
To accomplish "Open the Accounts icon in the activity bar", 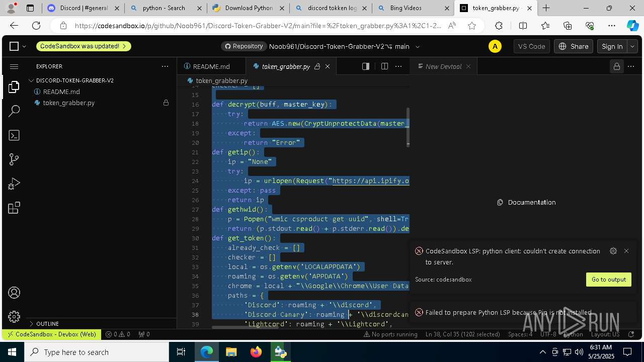I will pyautogui.click(x=14, y=293).
